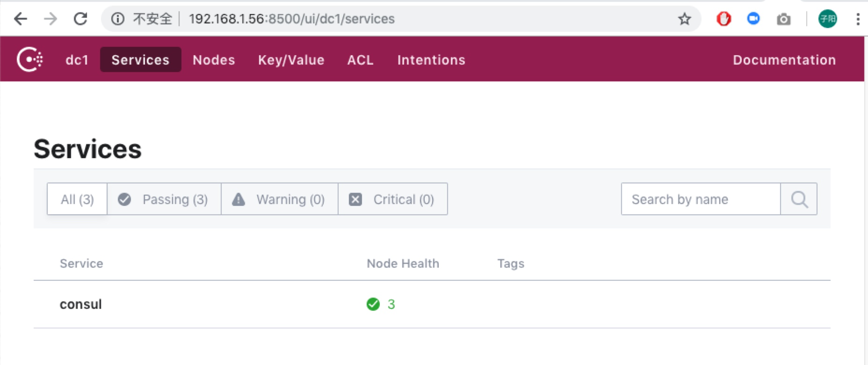Click the red ad blocker extension icon
The height and width of the screenshot is (365, 868).
[723, 19]
